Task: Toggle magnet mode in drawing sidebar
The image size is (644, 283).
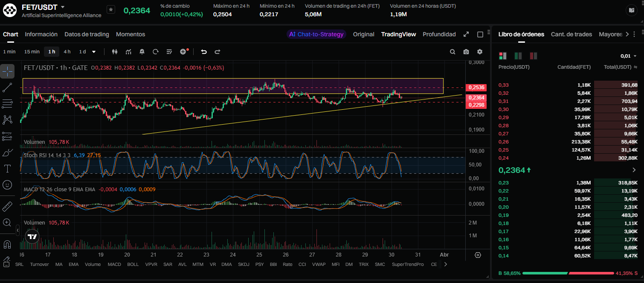Action: pos(7,245)
